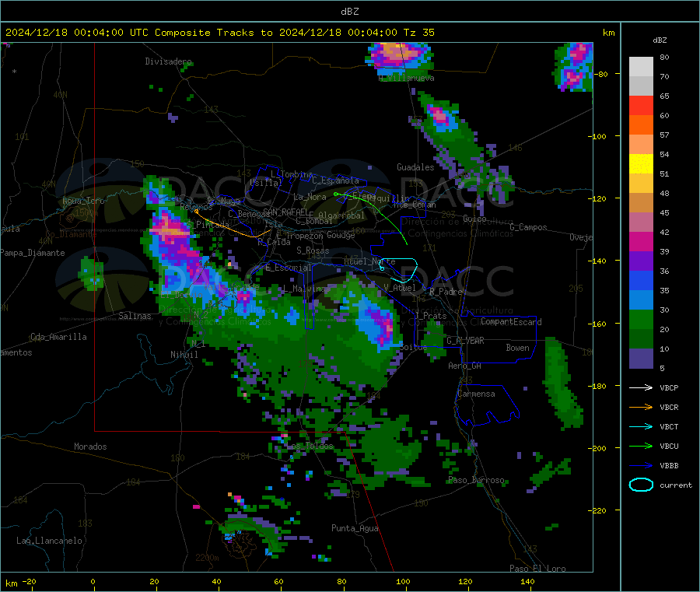Click the orange VBCR arrow legend icon
This screenshot has width=700, height=592.
641,407
